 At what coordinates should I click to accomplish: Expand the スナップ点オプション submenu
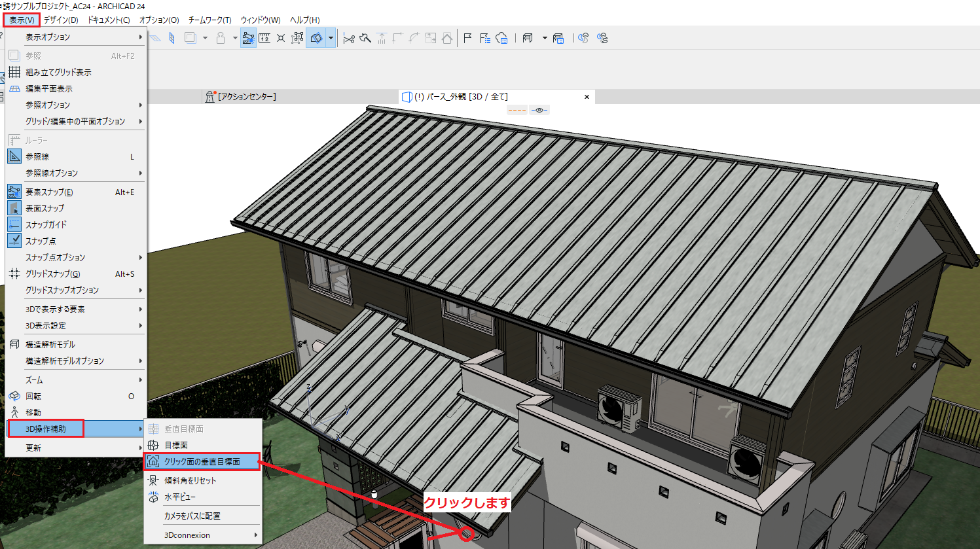pos(76,257)
